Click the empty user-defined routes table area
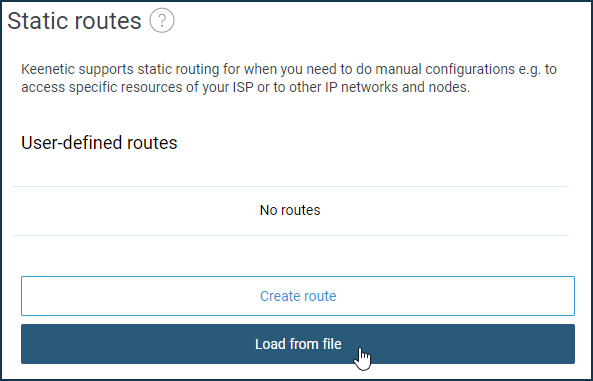Image resolution: width=593 pixels, height=381 pixels. pyautogui.click(x=290, y=211)
